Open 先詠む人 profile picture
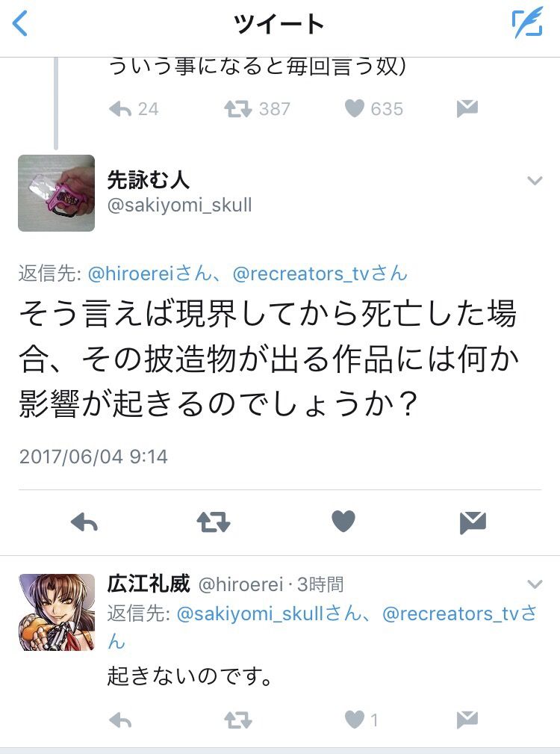 pyautogui.click(x=56, y=193)
